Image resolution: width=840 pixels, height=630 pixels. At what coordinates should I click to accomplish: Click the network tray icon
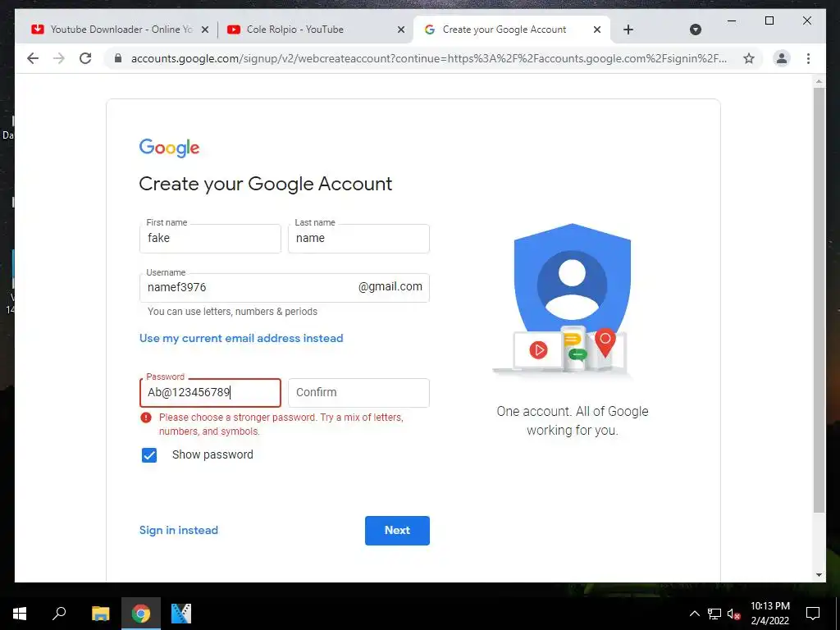pos(714,614)
